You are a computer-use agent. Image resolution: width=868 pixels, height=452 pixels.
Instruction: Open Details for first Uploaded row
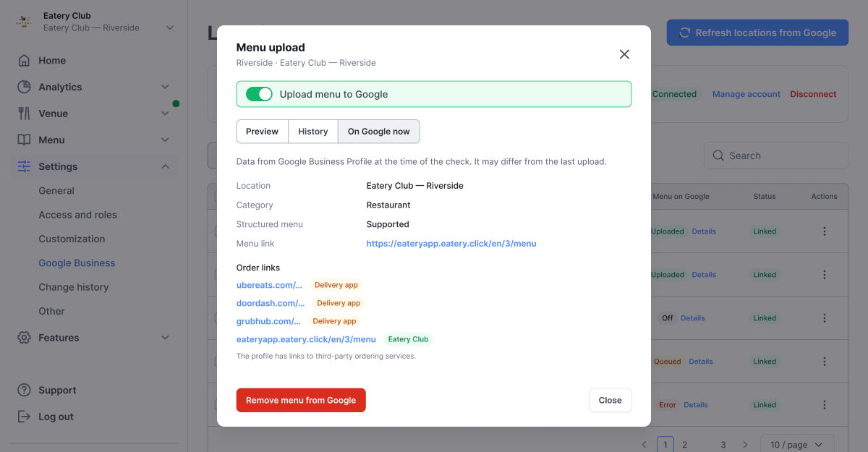704,231
